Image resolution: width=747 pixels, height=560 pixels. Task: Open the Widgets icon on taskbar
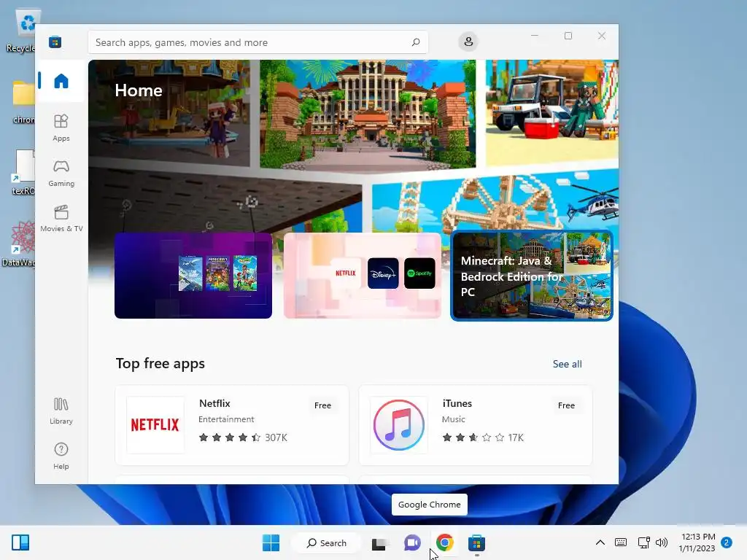click(x=20, y=542)
